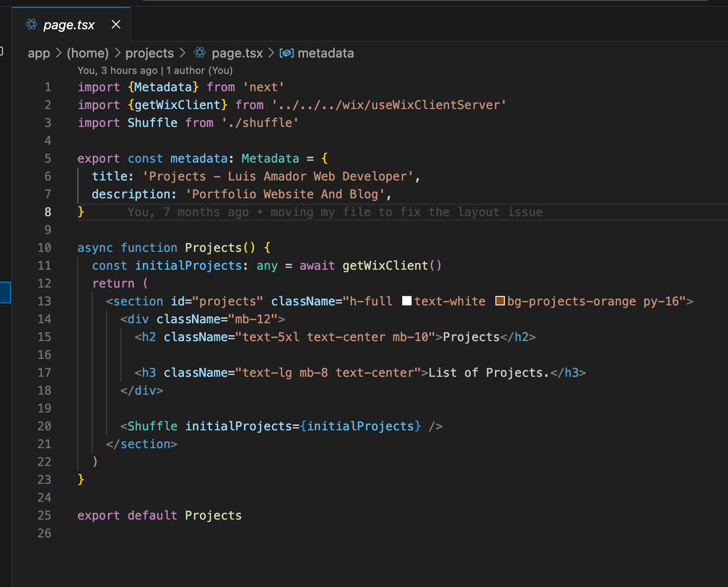Click the bg-projects-orange color swatch
The width and height of the screenshot is (728, 587).
pos(500,301)
